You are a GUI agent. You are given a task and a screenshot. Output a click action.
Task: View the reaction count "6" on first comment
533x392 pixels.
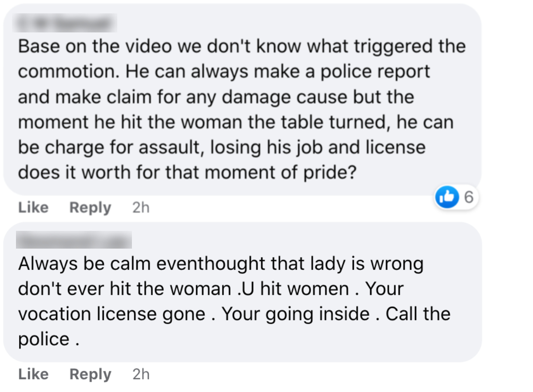(x=468, y=197)
